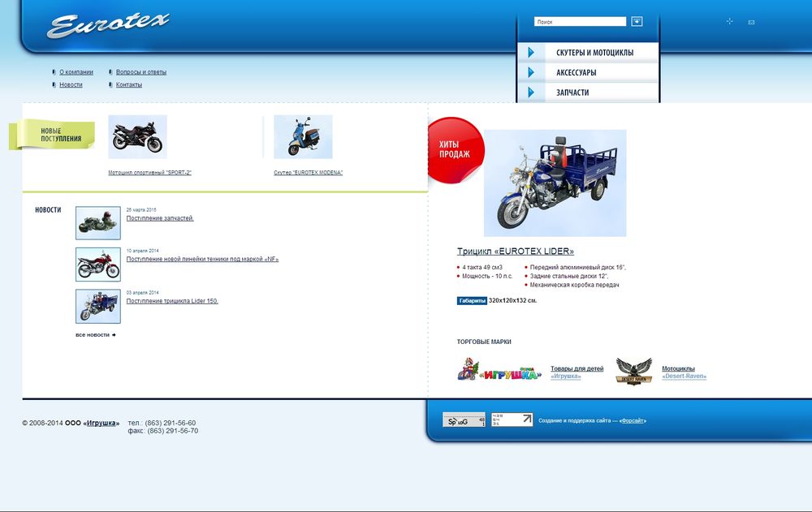The image size is (812, 512).
Task: Open the Контакты page
Action: pos(128,84)
